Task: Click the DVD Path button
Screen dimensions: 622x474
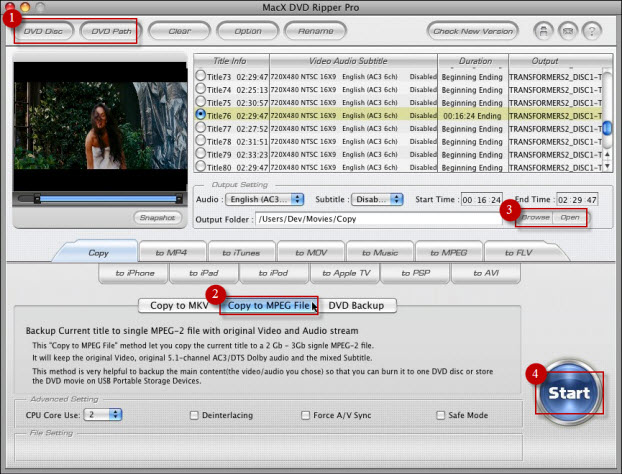Action: point(111,31)
